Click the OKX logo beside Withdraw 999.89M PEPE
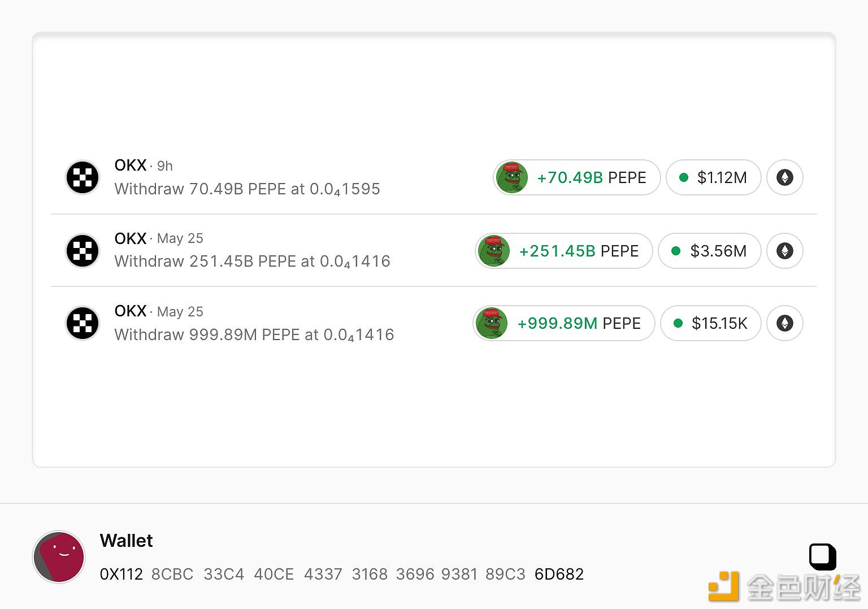 [83, 323]
